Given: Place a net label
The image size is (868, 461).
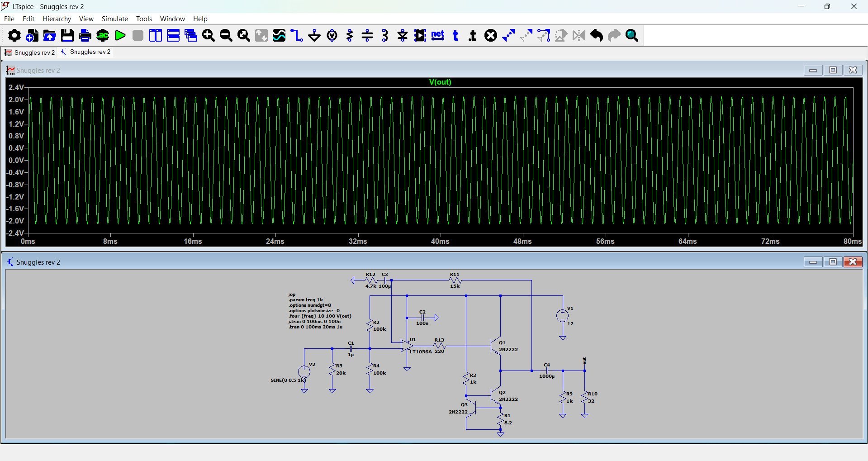Looking at the screenshot, I should (x=438, y=35).
